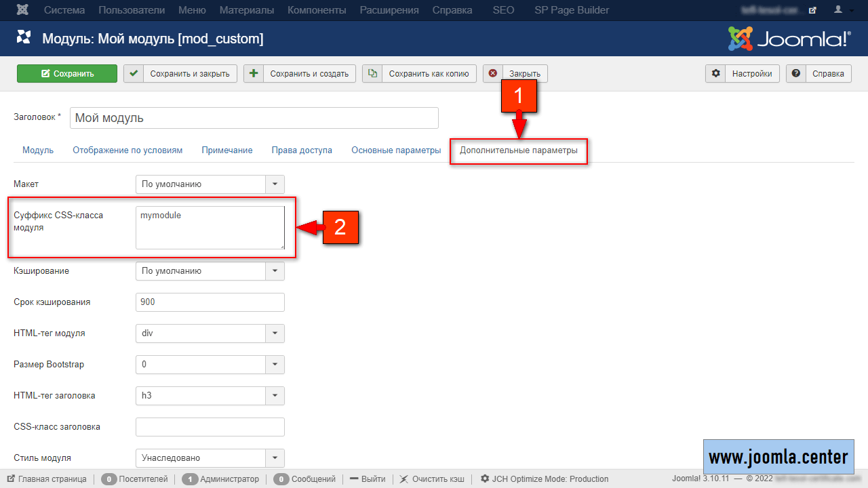Click the Joomla logo icon in top menu
The image size is (868, 488).
coord(24,10)
